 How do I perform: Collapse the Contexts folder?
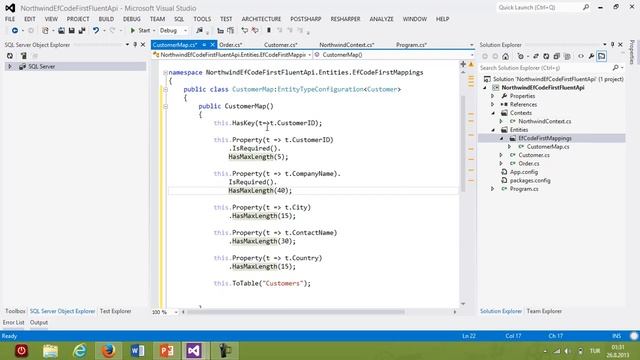[x=493, y=113]
